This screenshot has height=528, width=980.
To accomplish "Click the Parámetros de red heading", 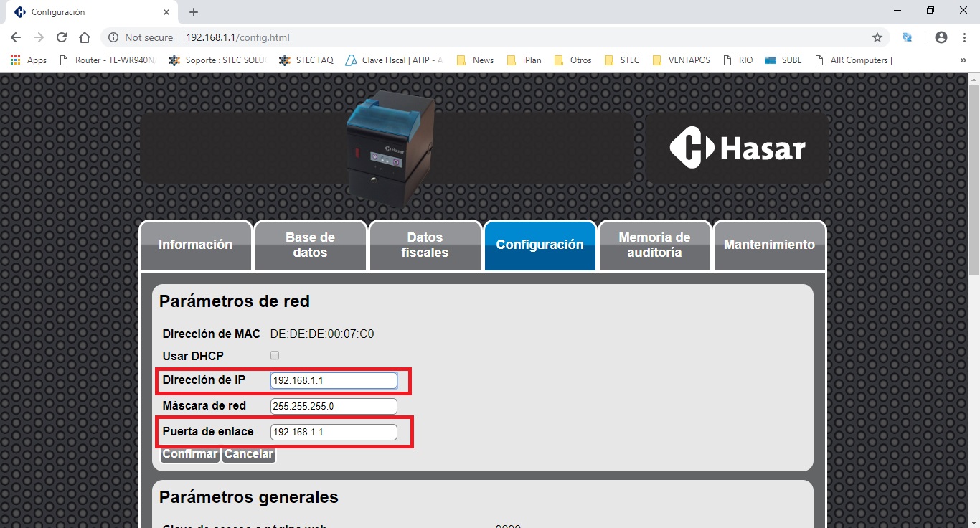I will 235,301.
